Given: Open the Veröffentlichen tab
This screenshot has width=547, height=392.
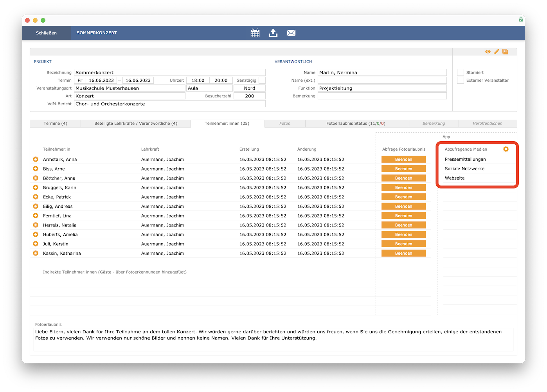Looking at the screenshot, I should tap(488, 124).
